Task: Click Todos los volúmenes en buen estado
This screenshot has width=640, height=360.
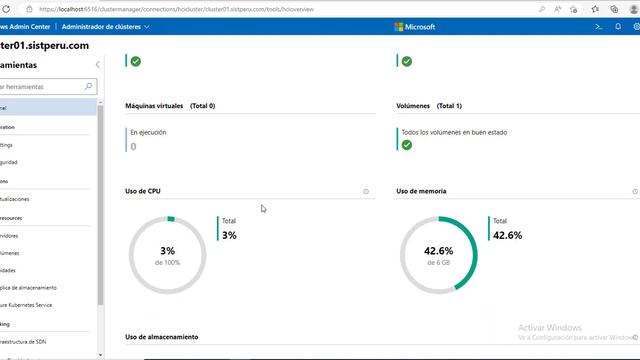Action: coord(454,132)
